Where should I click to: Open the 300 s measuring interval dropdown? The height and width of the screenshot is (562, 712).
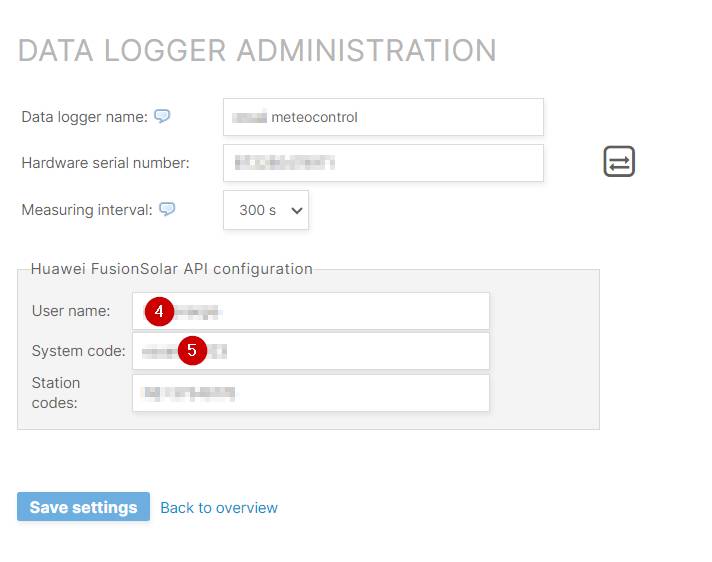coord(266,210)
